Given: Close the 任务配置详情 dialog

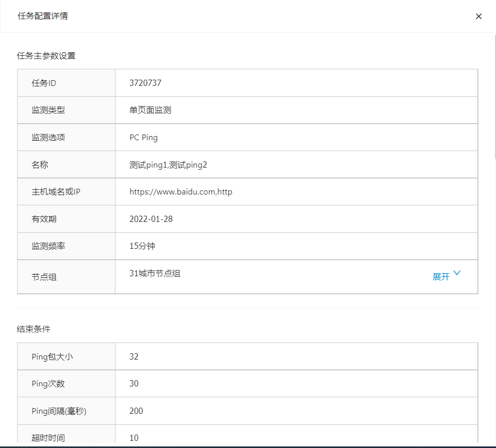Looking at the screenshot, I should point(478,16).
